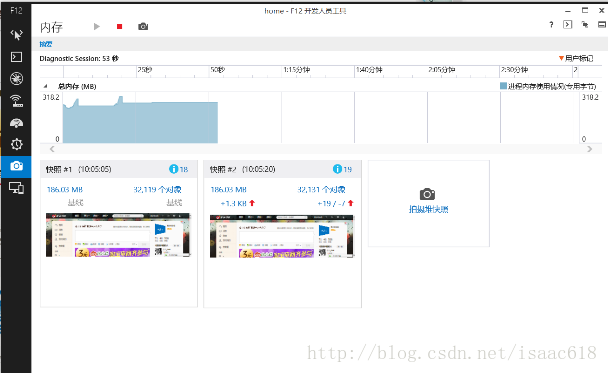Click the 拍摄堆快照 take heap snapshot tile
This screenshot has height=373, width=608.
[428, 203]
